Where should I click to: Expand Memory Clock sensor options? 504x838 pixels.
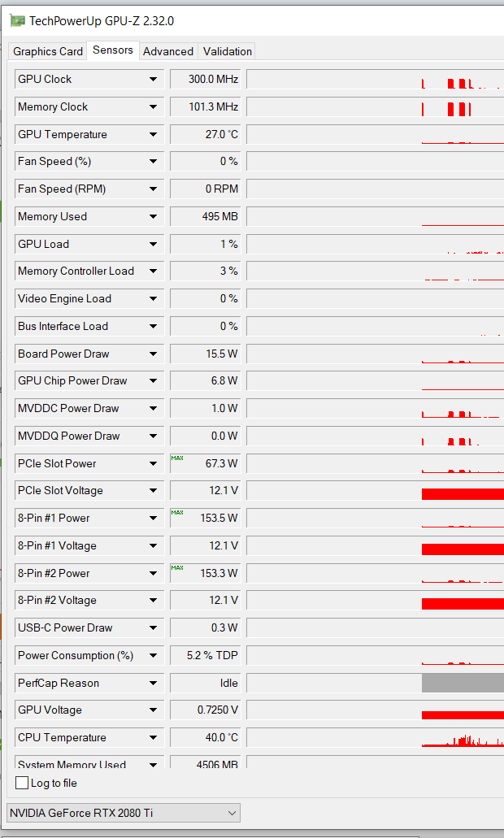(153, 107)
